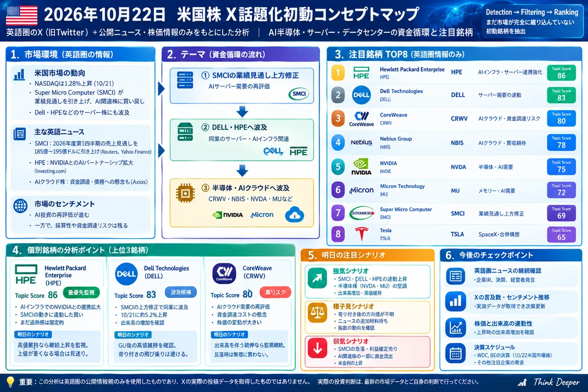Click the calendar icon beside 決算スケジュール
This screenshot has height=392, width=588.
click(456, 354)
